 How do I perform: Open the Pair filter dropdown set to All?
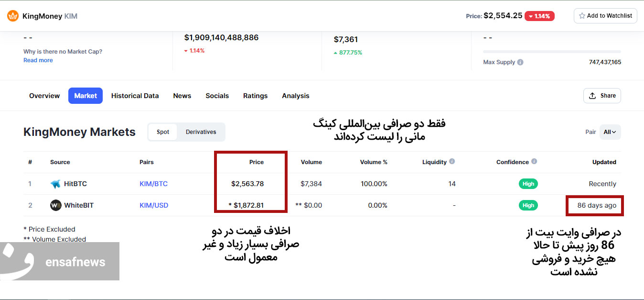[x=610, y=132]
